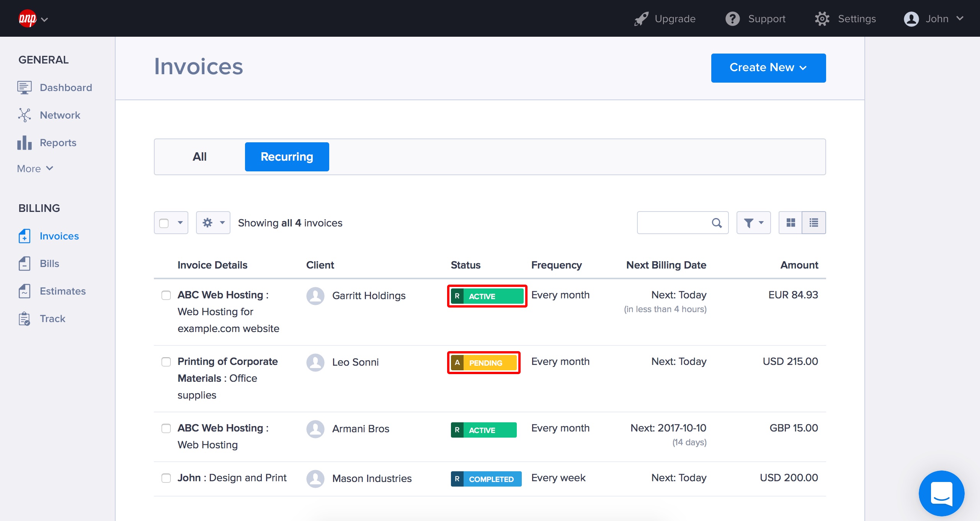Switch to grid view icon
Image resolution: width=980 pixels, height=521 pixels.
pyautogui.click(x=791, y=223)
